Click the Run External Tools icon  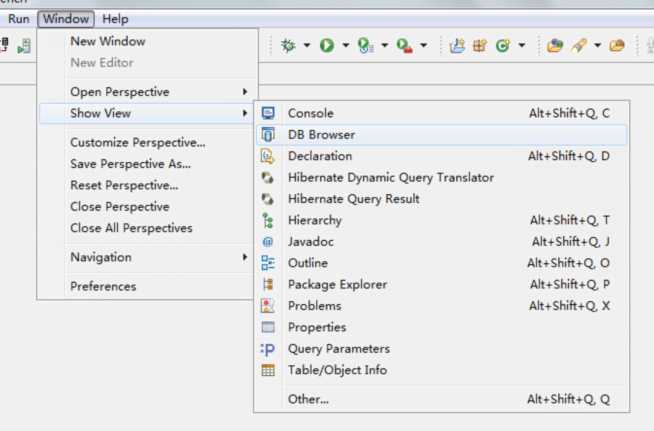pos(404,45)
